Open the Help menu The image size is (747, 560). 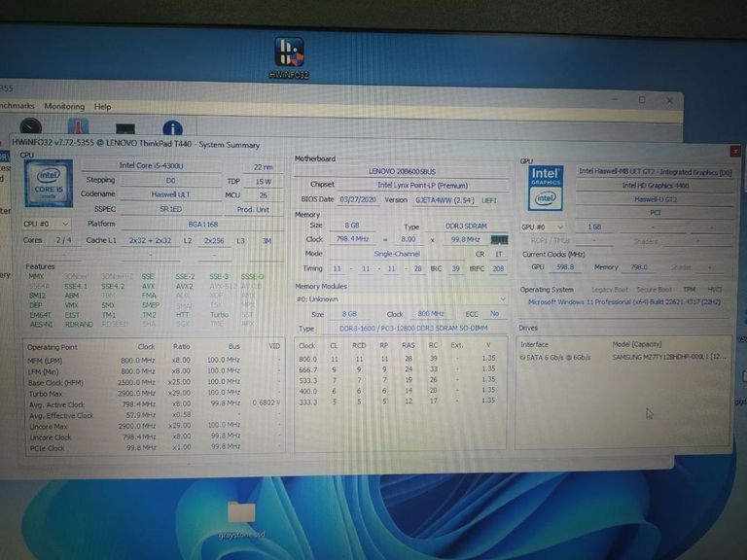tap(102, 107)
